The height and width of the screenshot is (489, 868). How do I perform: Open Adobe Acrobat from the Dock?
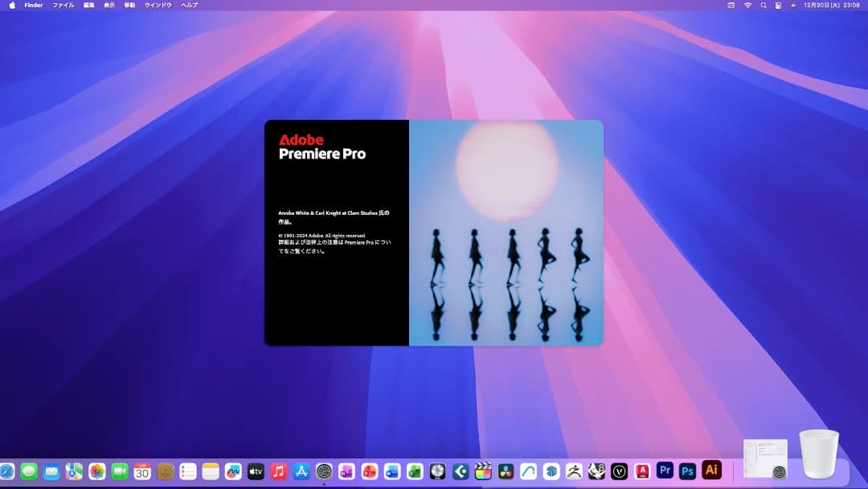643,471
